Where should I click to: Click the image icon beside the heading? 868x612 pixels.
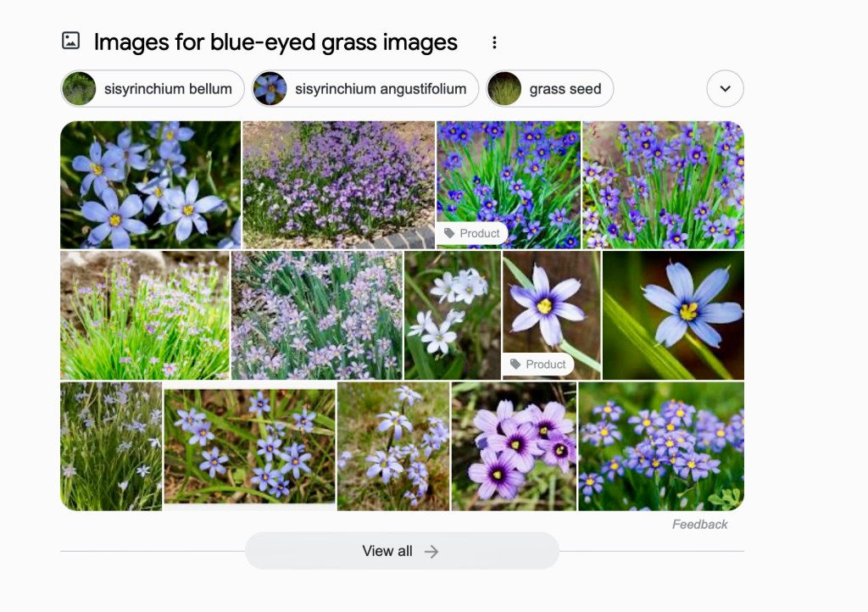[x=71, y=41]
